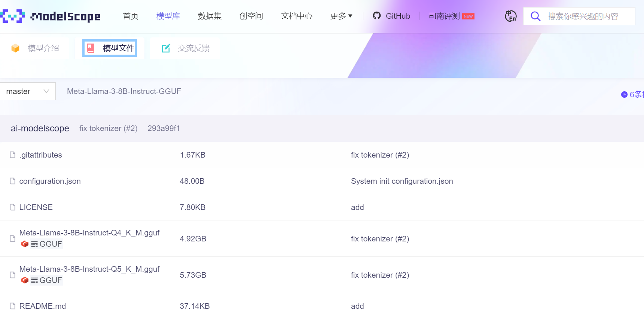Click the 5.73GB size value

(x=193, y=275)
